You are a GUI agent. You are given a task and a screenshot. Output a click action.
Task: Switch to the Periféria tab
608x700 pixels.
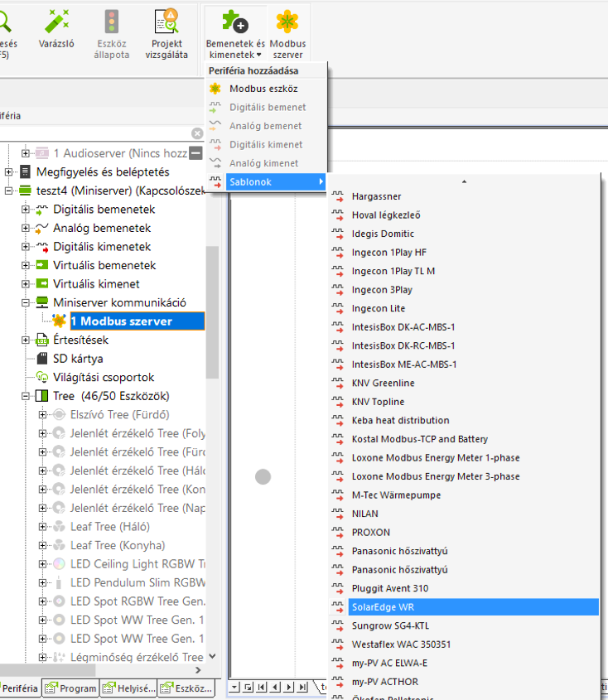click(20, 688)
